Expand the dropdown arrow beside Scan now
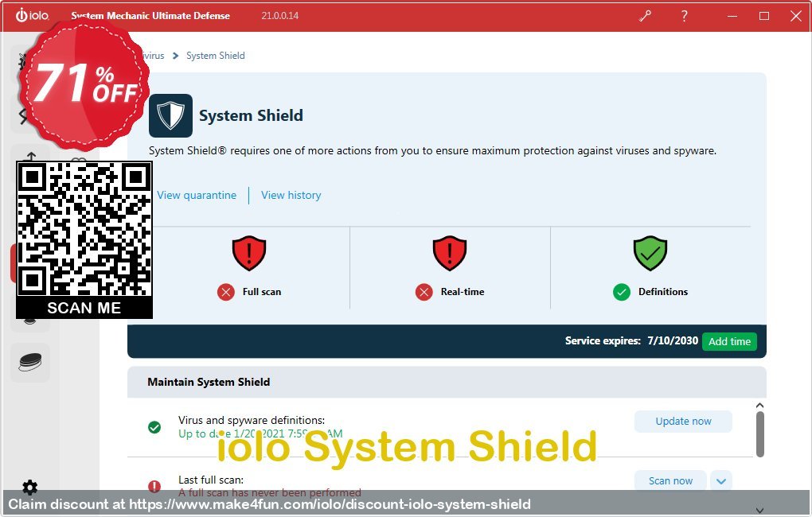Screen dimensions: 812x517 pos(721,480)
